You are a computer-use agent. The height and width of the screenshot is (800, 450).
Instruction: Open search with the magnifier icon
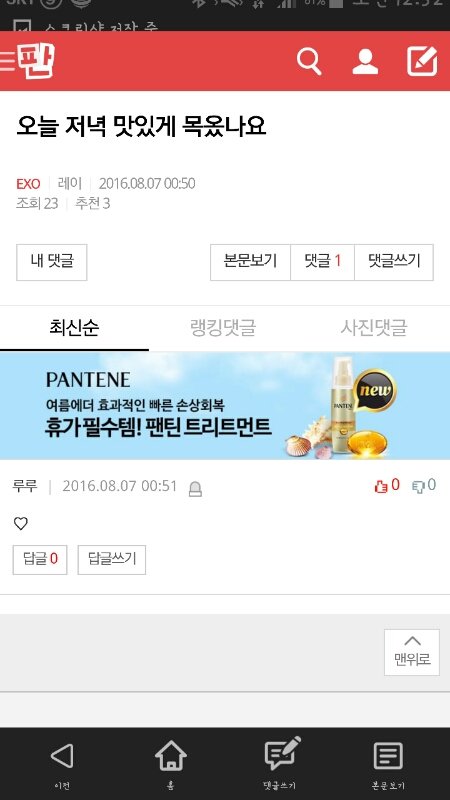coord(309,61)
